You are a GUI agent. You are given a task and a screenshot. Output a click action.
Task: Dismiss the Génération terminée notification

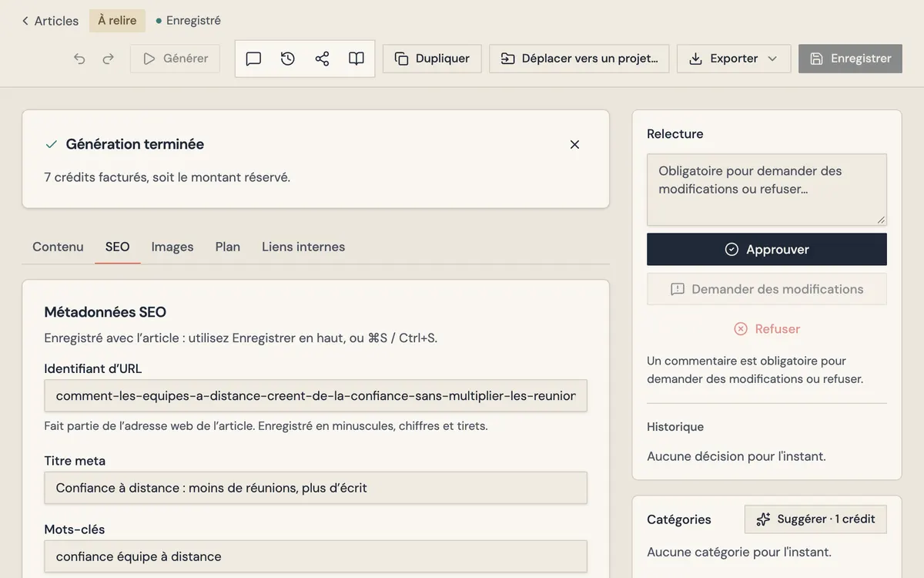pyautogui.click(x=574, y=144)
